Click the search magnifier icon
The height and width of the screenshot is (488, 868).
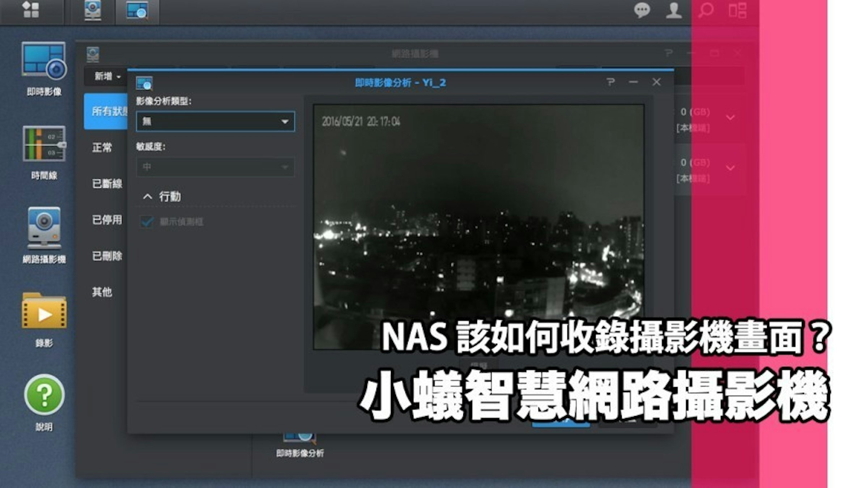point(706,10)
